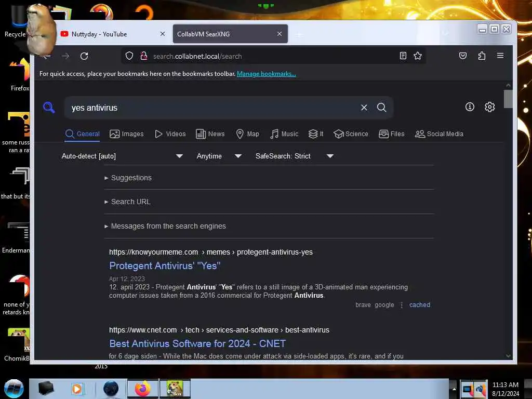Bookmark this page with the star icon

(x=418, y=56)
